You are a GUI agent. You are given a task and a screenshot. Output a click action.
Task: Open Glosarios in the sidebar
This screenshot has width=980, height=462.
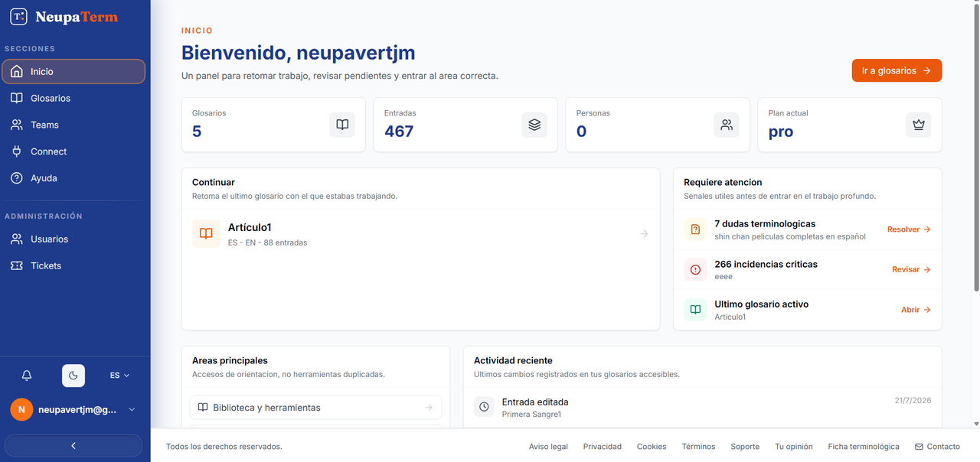[73, 98]
